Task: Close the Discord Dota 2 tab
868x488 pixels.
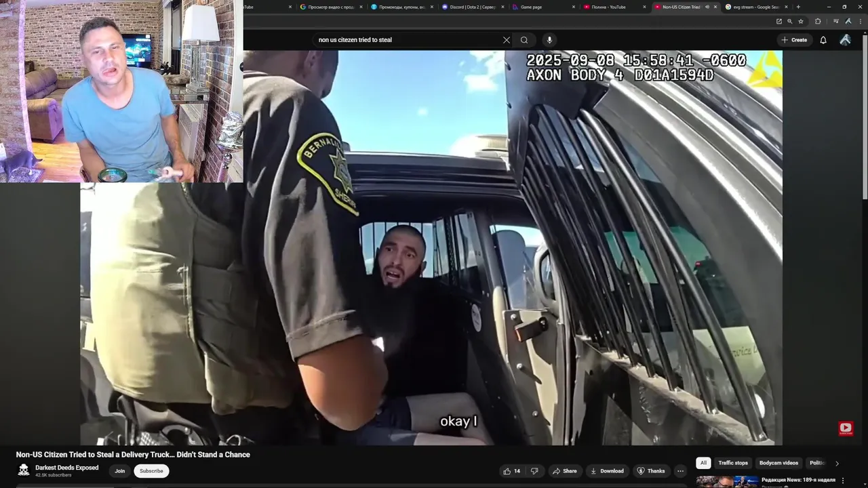Action: click(502, 7)
